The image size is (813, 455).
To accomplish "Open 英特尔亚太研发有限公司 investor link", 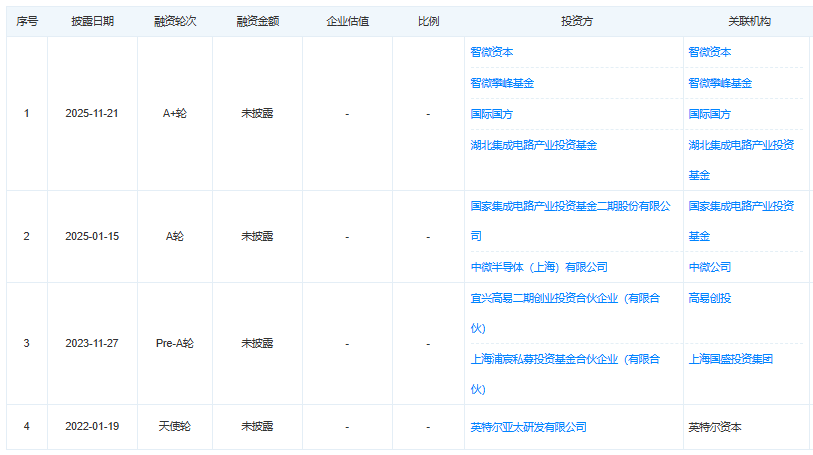I will point(528,427).
